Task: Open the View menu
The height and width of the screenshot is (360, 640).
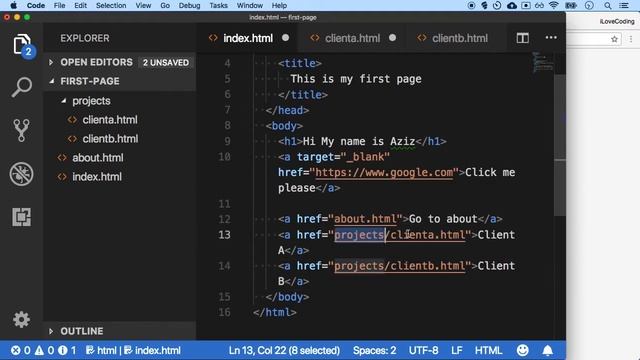Action: (x=143, y=5)
